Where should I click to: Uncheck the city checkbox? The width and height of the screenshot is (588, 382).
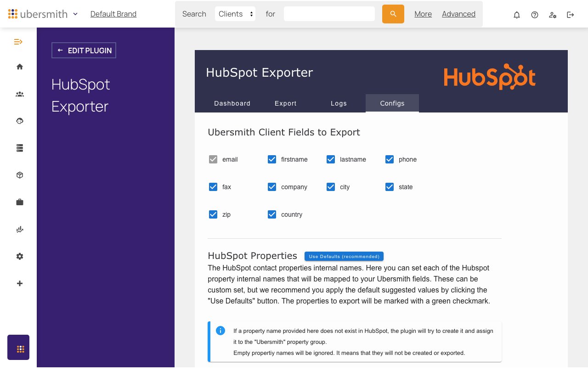(331, 187)
